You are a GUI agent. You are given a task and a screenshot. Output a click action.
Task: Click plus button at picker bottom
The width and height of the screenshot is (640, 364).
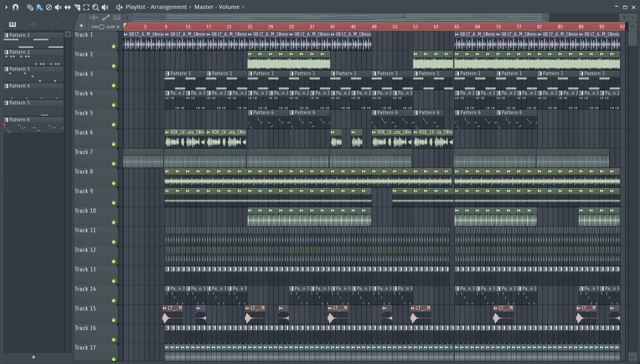pyautogui.click(x=34, y=357)
